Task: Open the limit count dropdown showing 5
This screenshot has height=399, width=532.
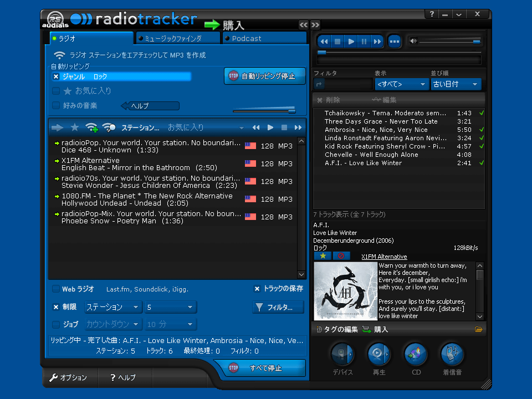Action: 170,307
